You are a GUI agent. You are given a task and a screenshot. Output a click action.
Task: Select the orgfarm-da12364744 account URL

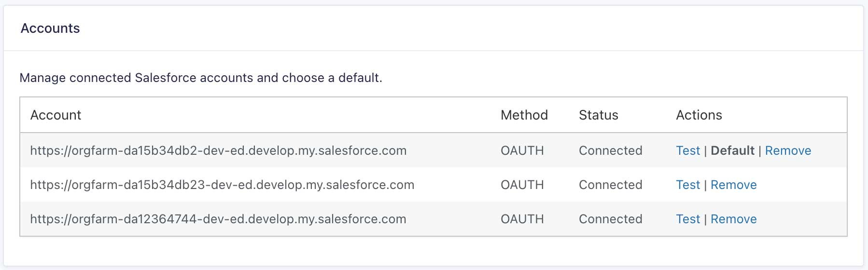click(x=218, y=219)
